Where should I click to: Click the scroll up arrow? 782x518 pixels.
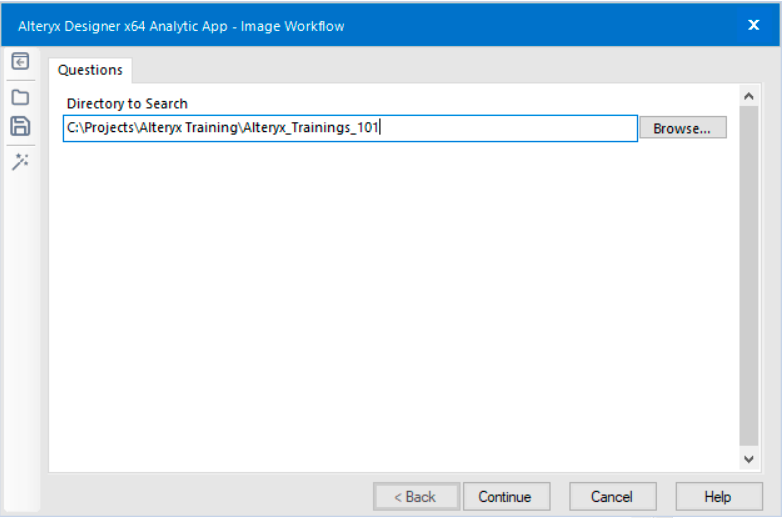coord(749,96)
